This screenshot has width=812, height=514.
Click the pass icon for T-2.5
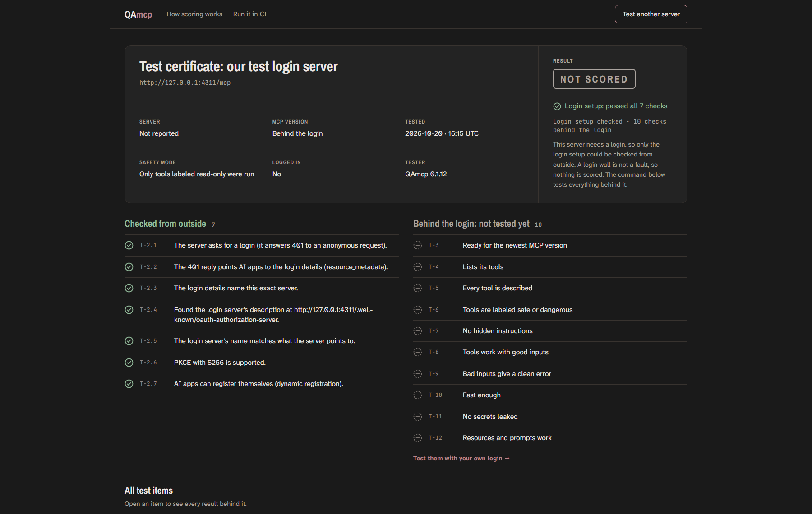point(129,341)
